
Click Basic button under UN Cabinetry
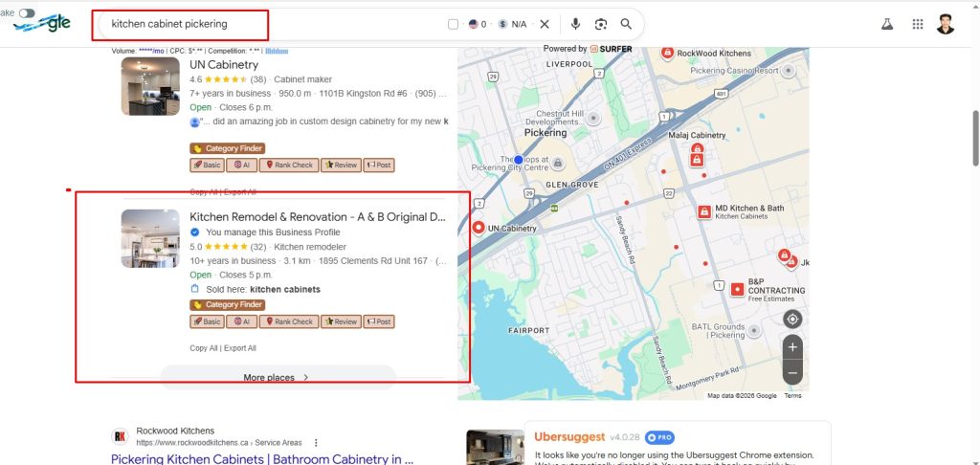point(207,165)
